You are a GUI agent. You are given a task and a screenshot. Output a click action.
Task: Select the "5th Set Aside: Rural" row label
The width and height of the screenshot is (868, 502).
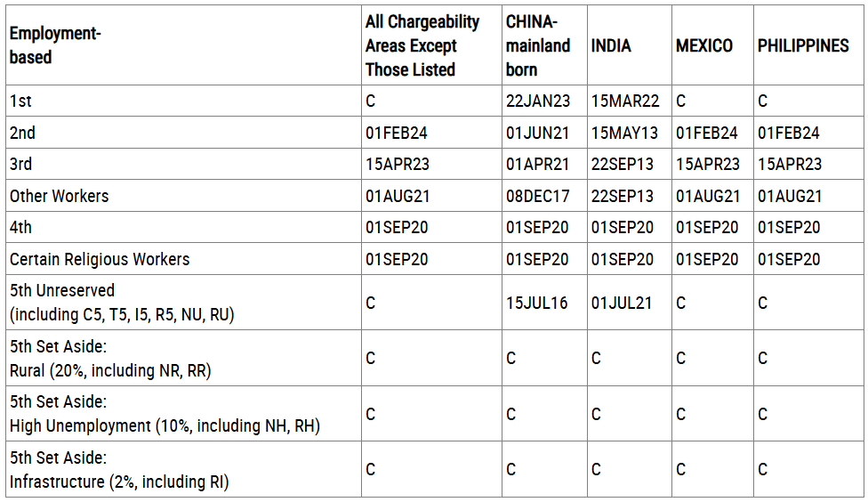point(110,359)
